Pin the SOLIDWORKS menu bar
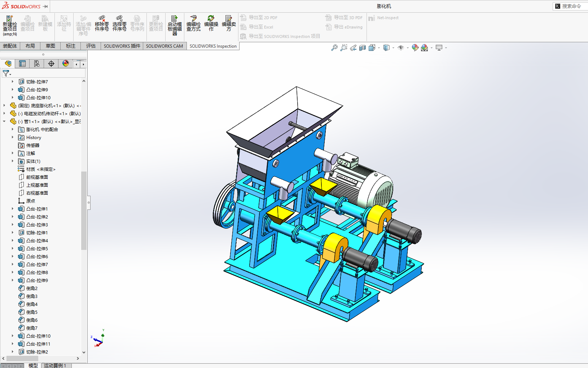The height and width of the screenshot is (368, 588). 45,7
